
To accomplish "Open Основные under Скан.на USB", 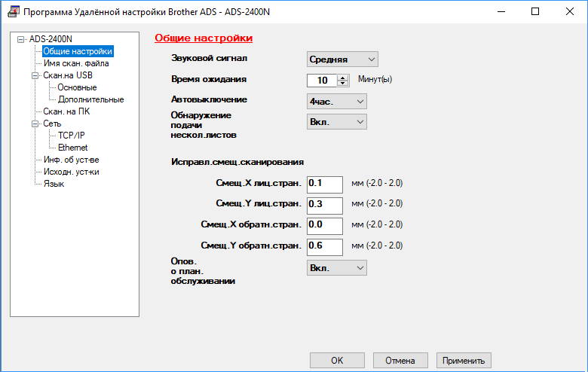I will tap(77, 87).
